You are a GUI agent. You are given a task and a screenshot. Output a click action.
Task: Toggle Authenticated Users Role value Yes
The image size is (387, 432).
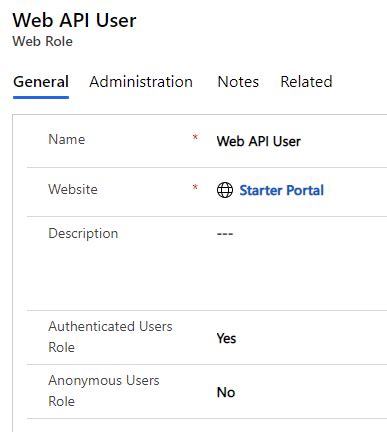(226, 338)
